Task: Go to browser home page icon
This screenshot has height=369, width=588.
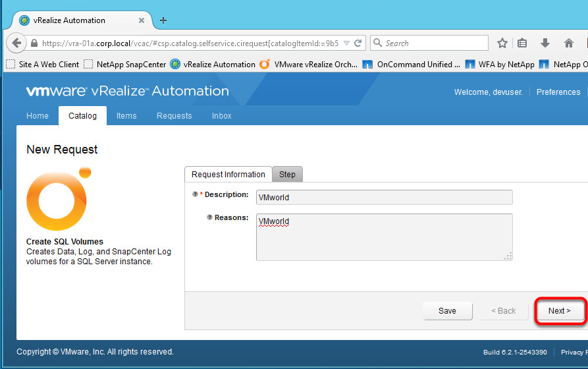Action: pyautogui.click(x=568, y=43)
